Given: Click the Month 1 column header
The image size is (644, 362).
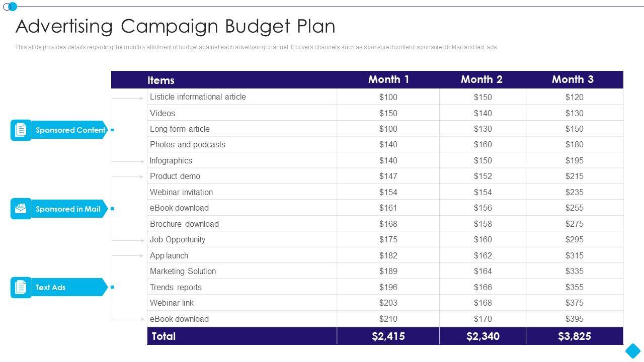Looking at the screenshot, I should (x=388, y=79).
